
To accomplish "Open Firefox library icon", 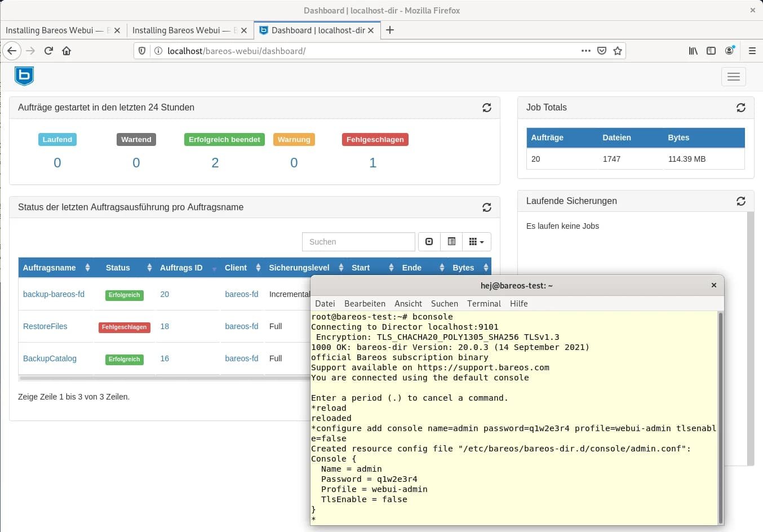I will (693, 51).
